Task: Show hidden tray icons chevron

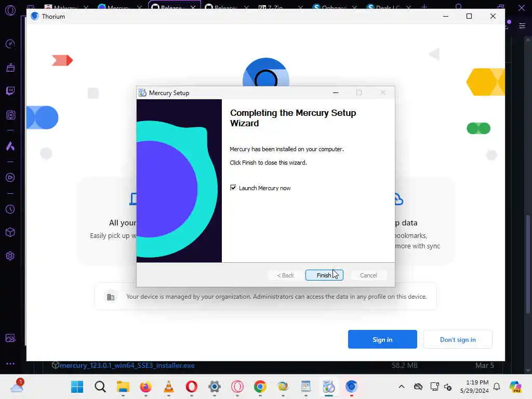Action: (x=402, y=387)
